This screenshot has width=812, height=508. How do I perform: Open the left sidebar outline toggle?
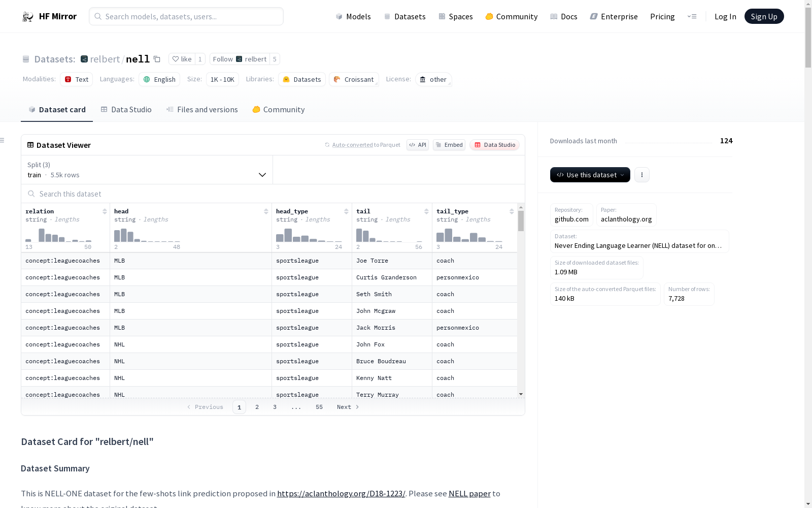[x=3, y=140]
